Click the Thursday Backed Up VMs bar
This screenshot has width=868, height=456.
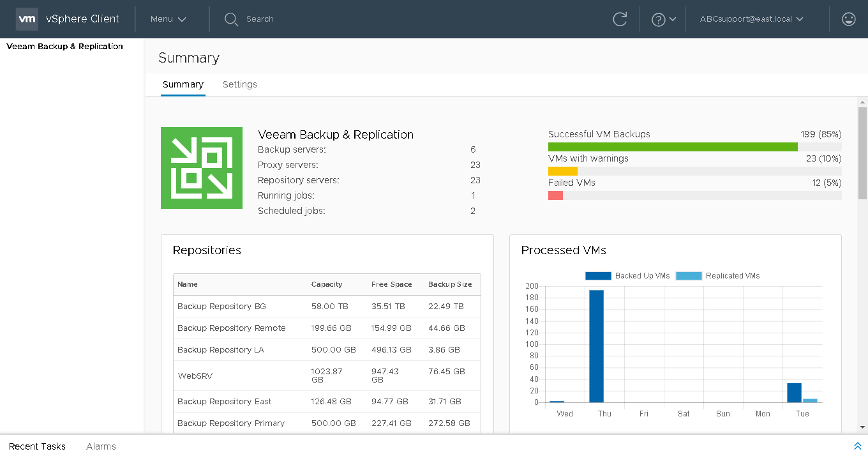pos(596,346)
